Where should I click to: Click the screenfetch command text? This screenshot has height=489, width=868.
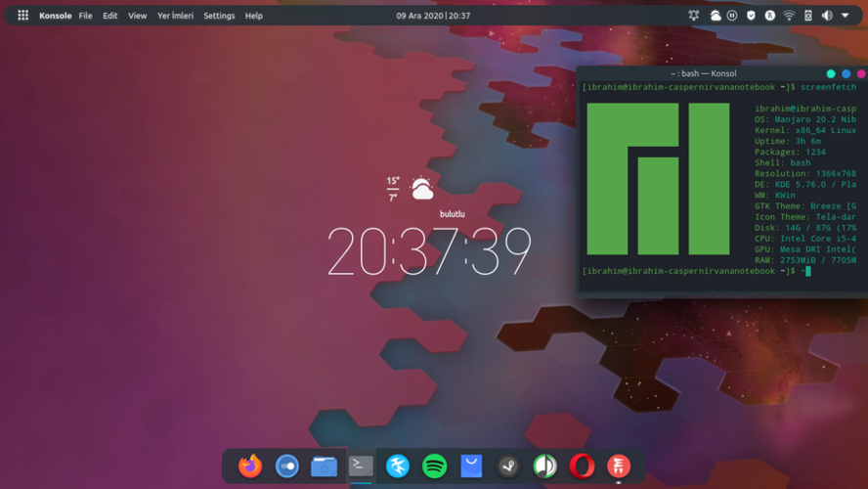(x=828, y=87)
